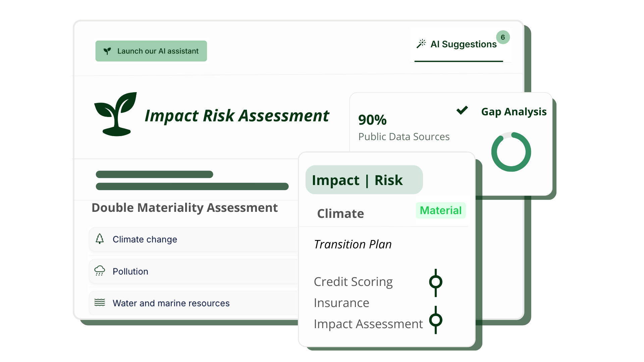Click the tree icon beside Climate change
The width and height of the screenshot is (644, 362).
(100, 239)
